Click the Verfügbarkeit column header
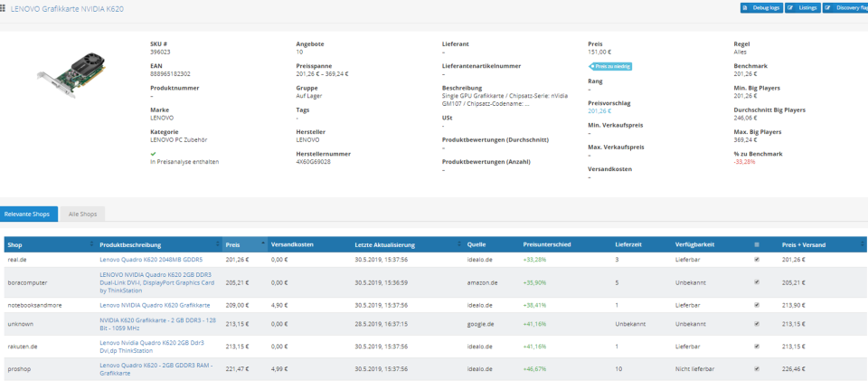868x381 pixels. pyautogui.click(x=693, y=244)
